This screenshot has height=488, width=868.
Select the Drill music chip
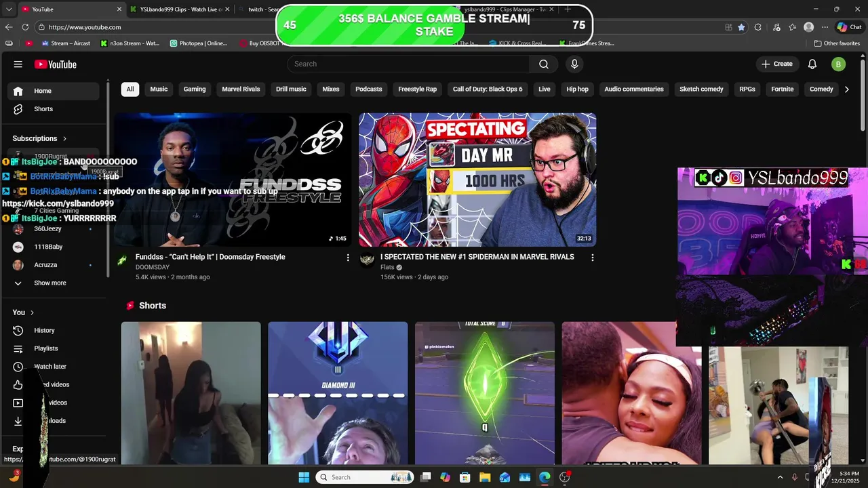[x=291, y=89]
